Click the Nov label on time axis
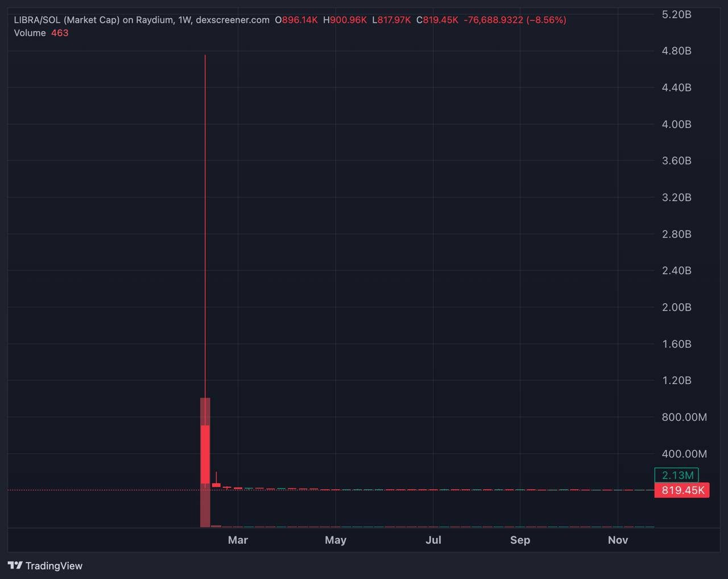This screenshot has height=579, width=728. 618,540
